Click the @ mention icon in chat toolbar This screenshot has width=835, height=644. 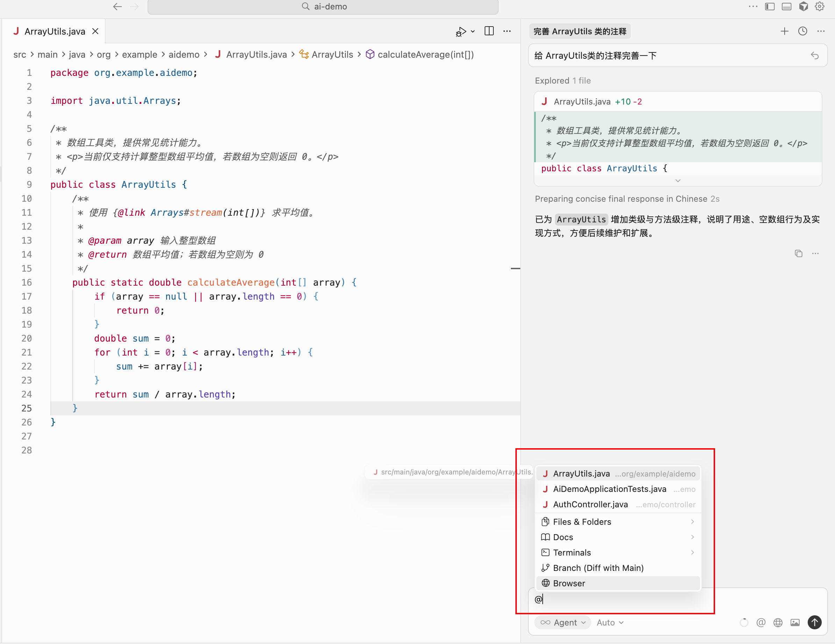pos(761,623)
